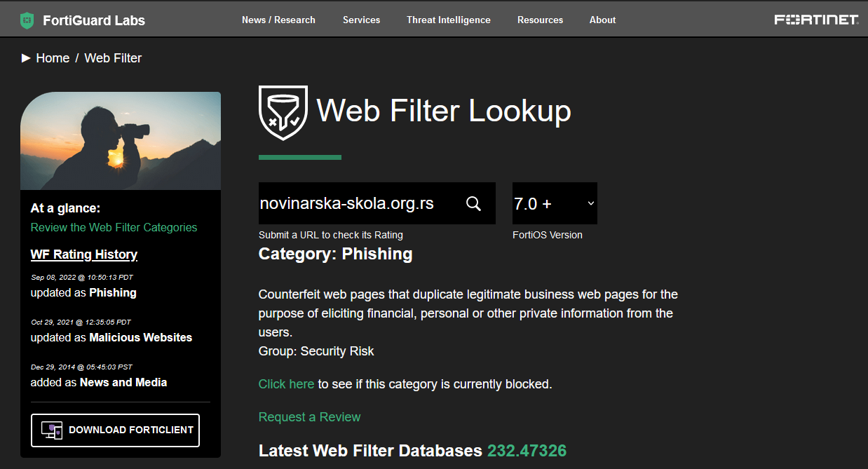Click the binoculars silhouette sunset image
The image size is (868, 469).
pos(121,141)
